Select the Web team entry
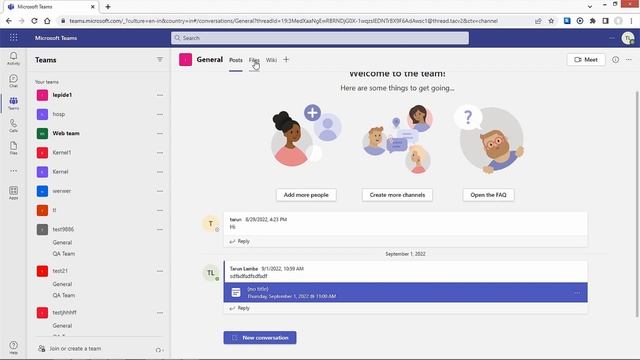This screenshot has width=640, height=360. point(66,133)
